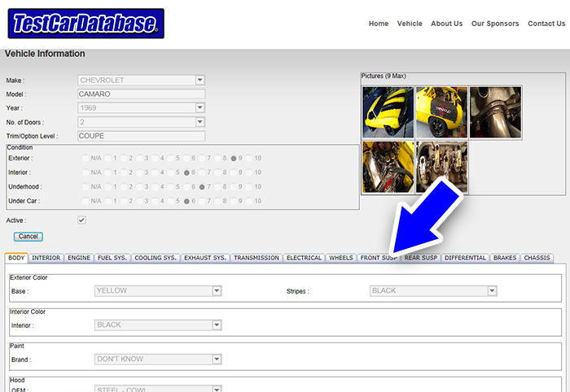Open the Contact Us link
Screen dimensions: 570x392
coord(546,24)
